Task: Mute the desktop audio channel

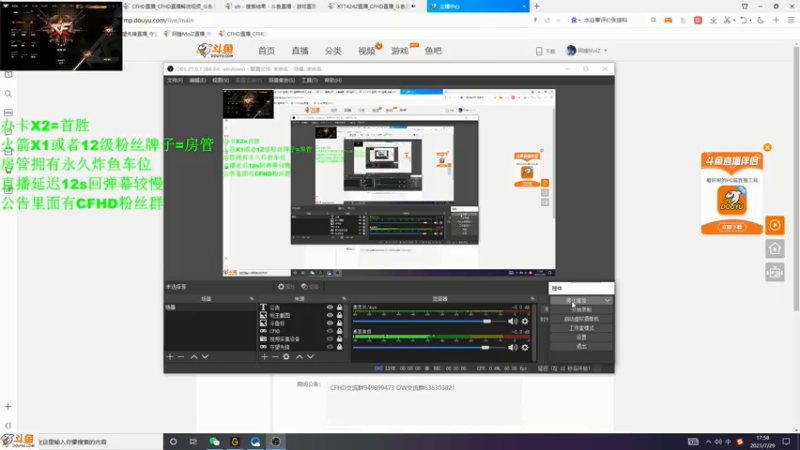Action: 513,347
